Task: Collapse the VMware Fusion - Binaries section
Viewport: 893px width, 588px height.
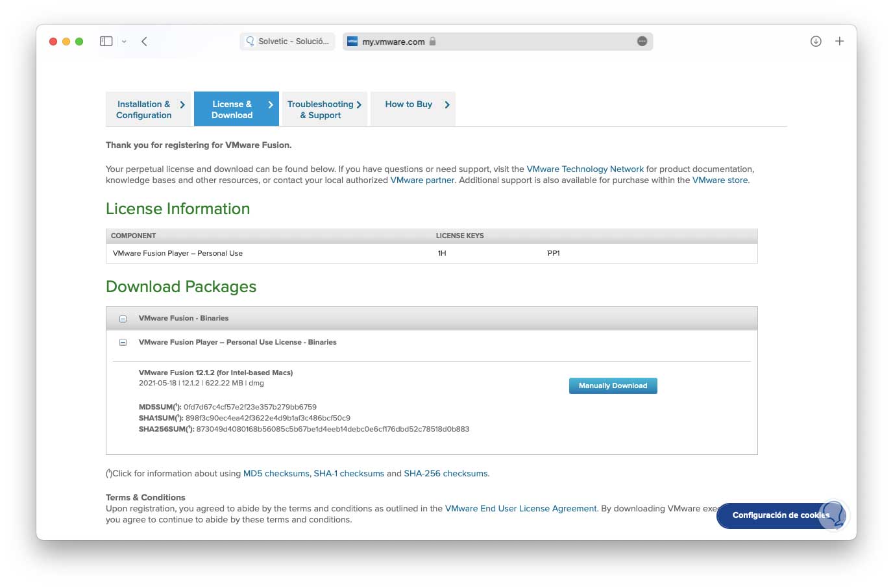Action: 123,319
